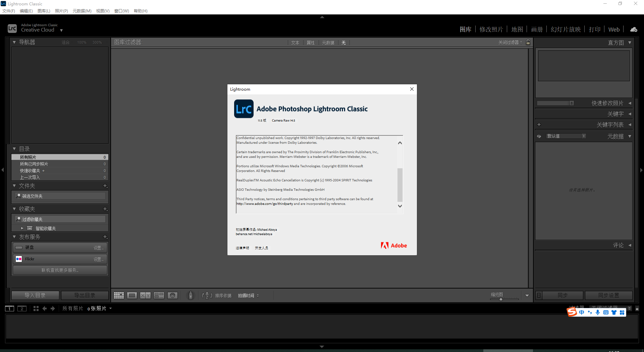Image resolution: width=644 pixels, height=352 pixels.
Task: Open Compare view using the XY icon
Action: [x=145, y=295]
